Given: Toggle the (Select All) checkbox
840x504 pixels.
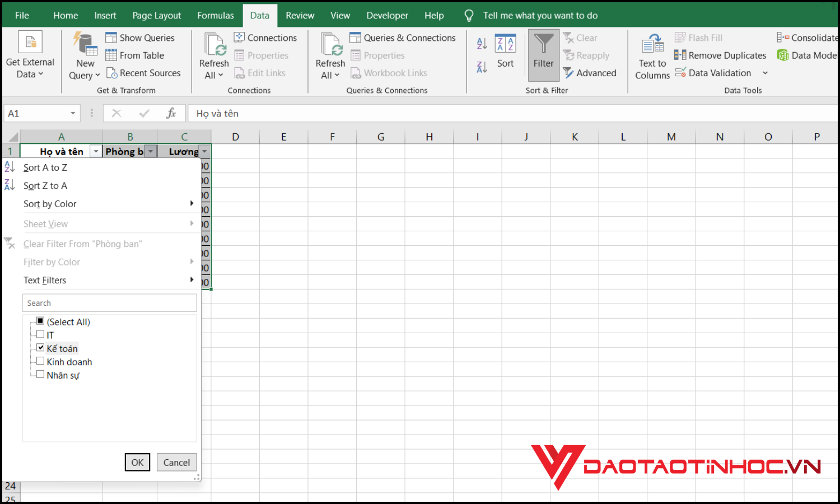Looking at the screenshot, I should [x=40, y=321].
